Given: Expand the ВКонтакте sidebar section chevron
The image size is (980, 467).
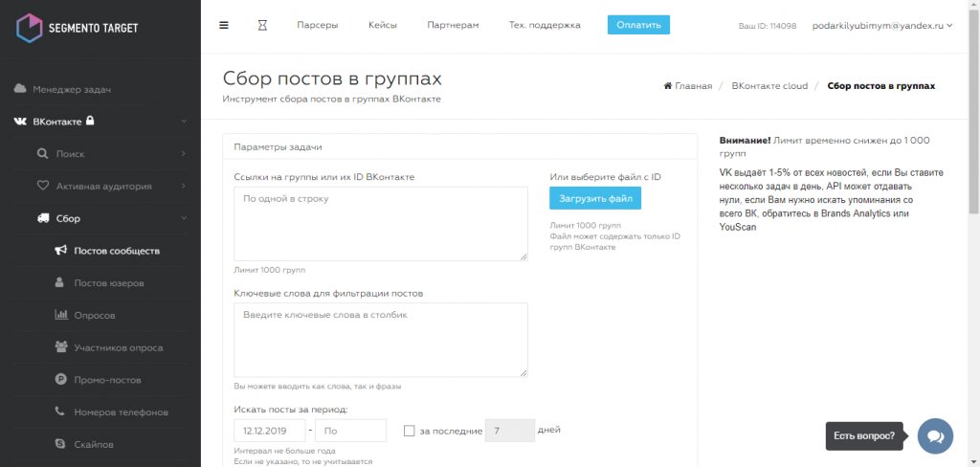Looking at the screenshot, I should coord(184,122).
